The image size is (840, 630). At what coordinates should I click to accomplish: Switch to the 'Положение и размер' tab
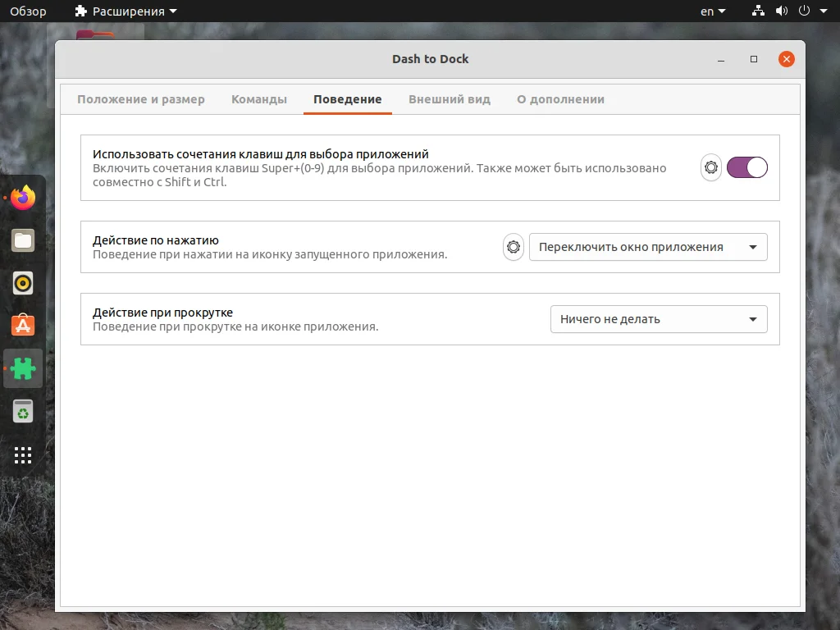tap(140, 98)
